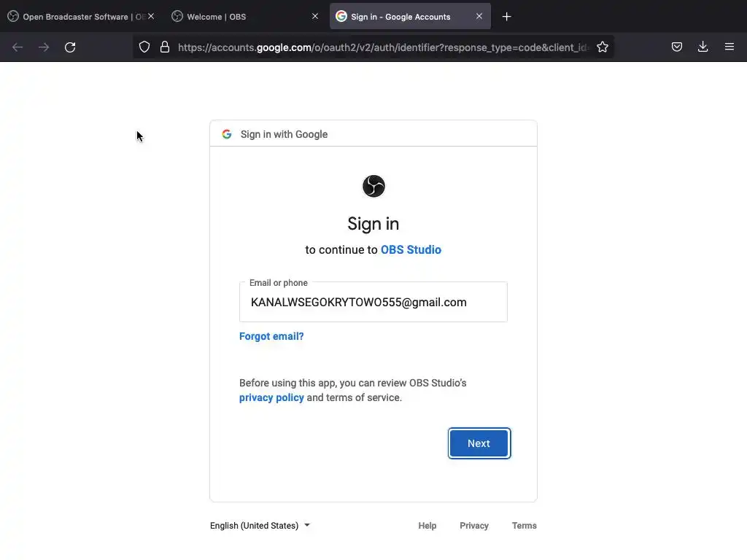747x560 pixels.
Task: Open the Save to Pocket icon
Action: coord(677,47)
